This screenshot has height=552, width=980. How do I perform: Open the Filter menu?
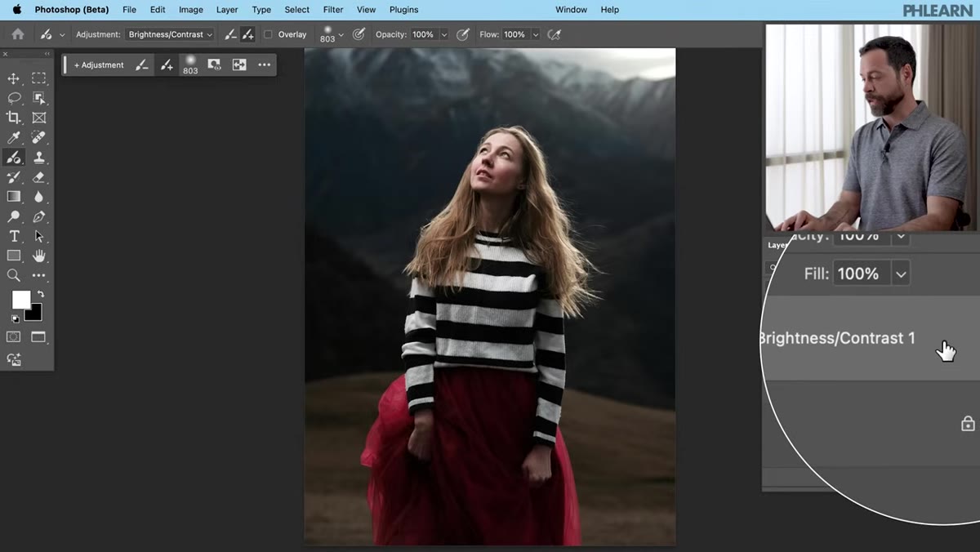click(x=333, y=10)
